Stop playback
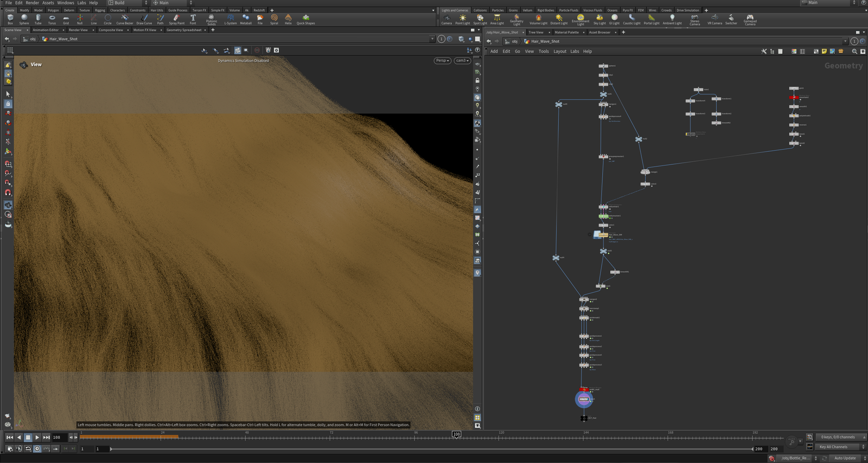This screenshot has width=868, height=463. pos(28,437)
